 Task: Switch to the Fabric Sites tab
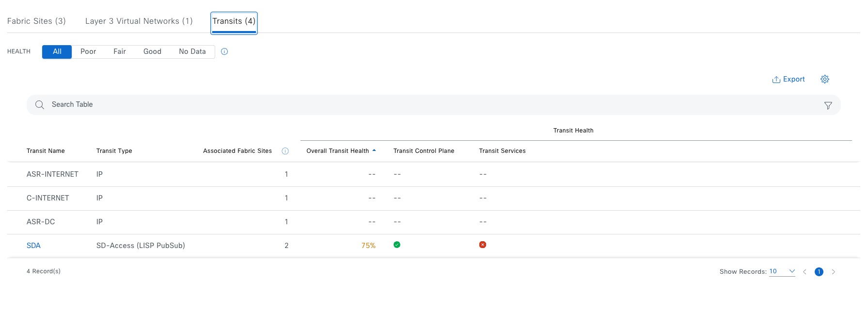click(36, 21)
